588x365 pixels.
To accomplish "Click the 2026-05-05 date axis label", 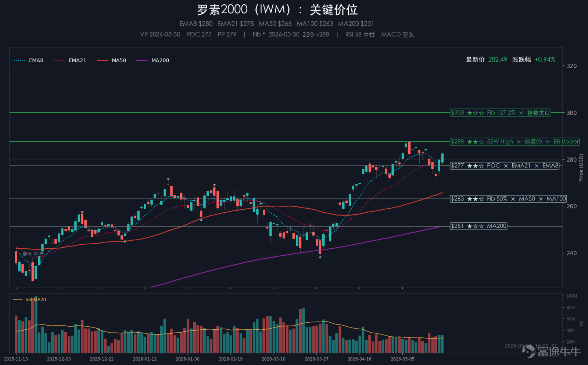I will (x=403, y=359).
